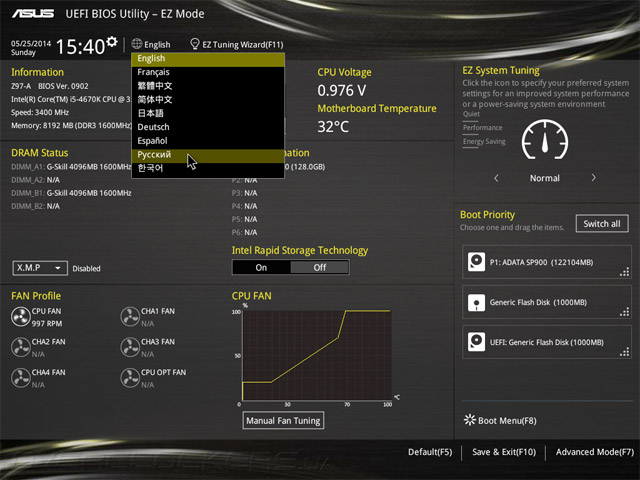Viewport: 640px width, 480px height.
Task: Click drag handle on UEFI: Generic Flash Disk entry
Action: 624,352
